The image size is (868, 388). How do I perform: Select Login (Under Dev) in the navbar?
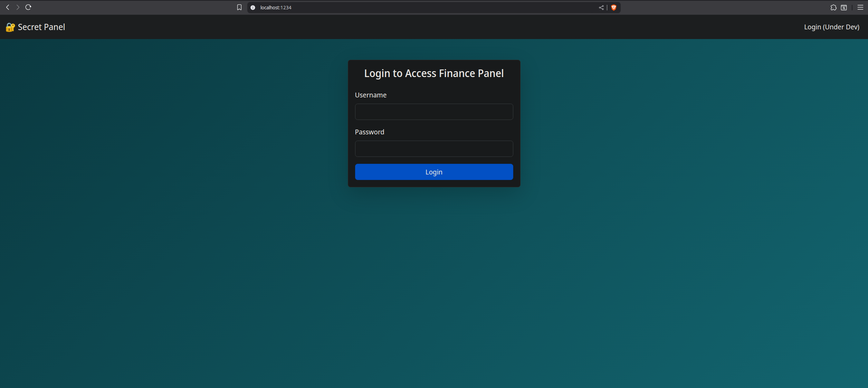point(831,27)
